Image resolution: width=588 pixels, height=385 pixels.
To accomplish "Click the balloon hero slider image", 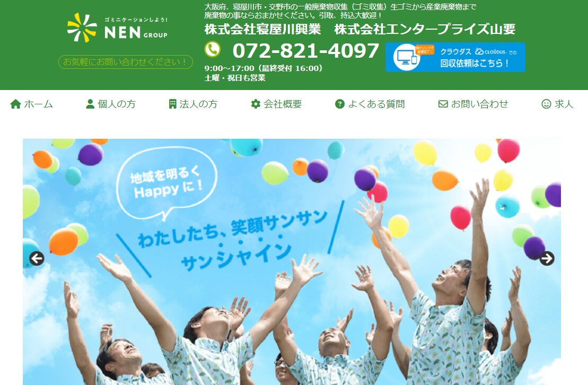I will tap(292, 262).
